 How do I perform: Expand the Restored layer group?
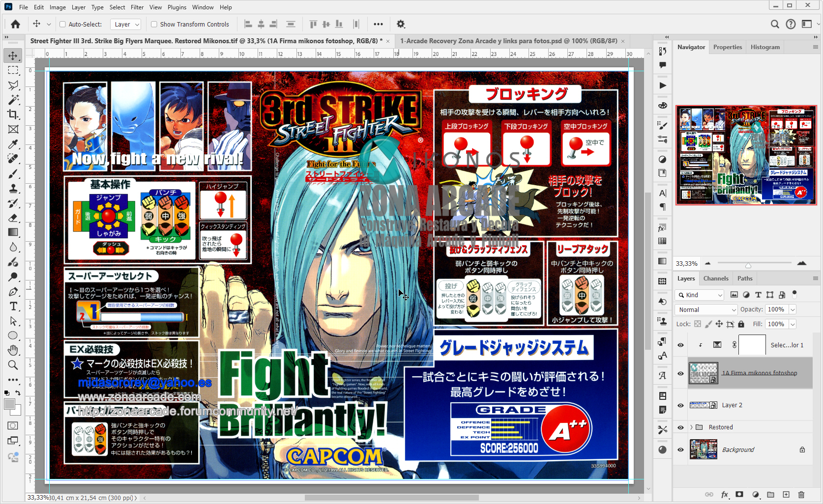tap(691, 427)
